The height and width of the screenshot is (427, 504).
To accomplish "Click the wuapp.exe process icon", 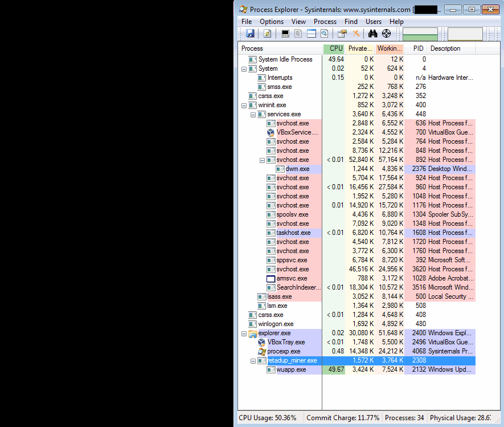I will coord(271,370).
